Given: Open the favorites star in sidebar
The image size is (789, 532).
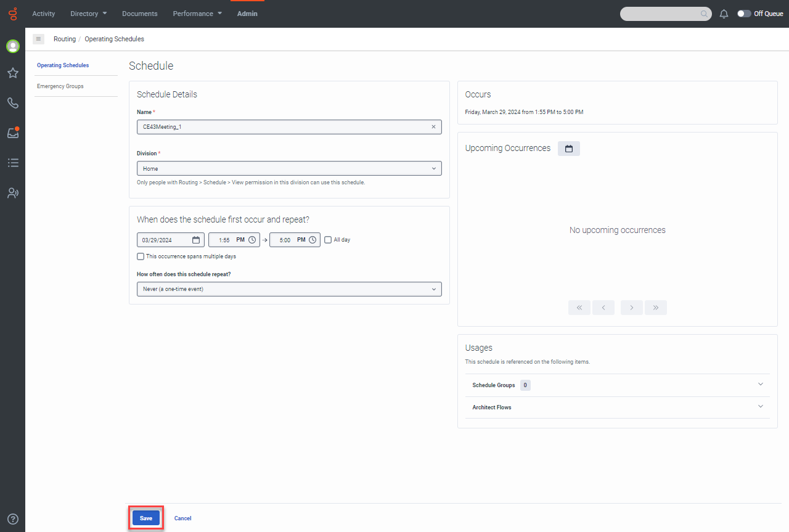Looking at the screenshot, I should (12, 73).
